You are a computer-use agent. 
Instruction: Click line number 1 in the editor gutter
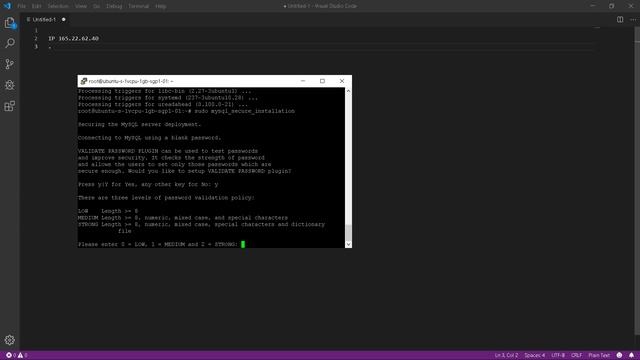tap(36, 31)
